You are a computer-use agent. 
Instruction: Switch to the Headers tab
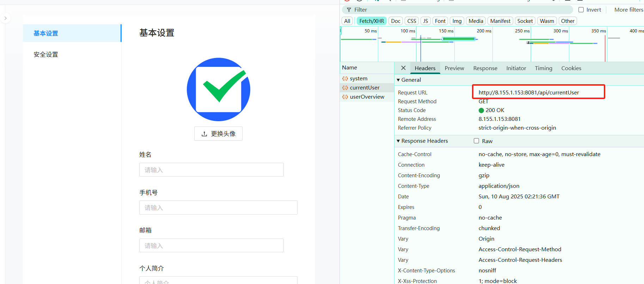coord(425,68)
